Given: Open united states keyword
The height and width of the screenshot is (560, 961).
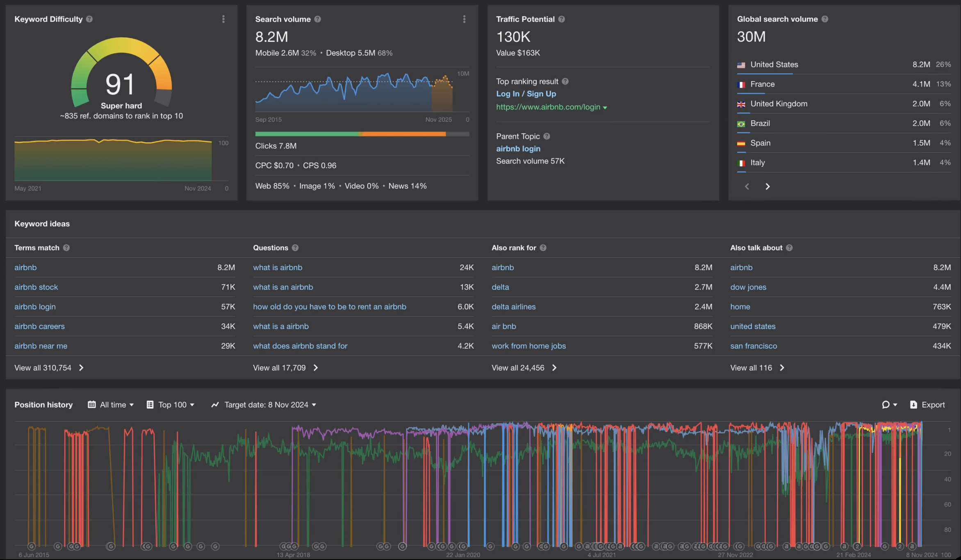Looking at the screenshot, I should [x=753, y=326].
